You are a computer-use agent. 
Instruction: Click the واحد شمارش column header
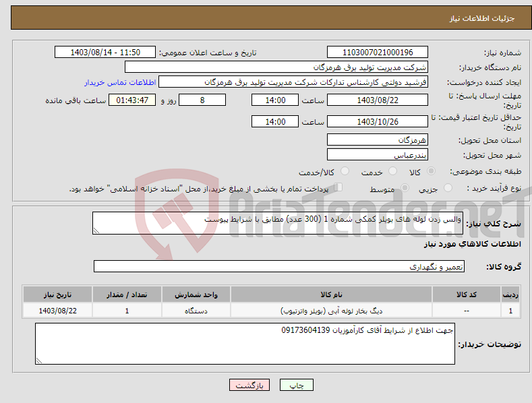(196, 294)
